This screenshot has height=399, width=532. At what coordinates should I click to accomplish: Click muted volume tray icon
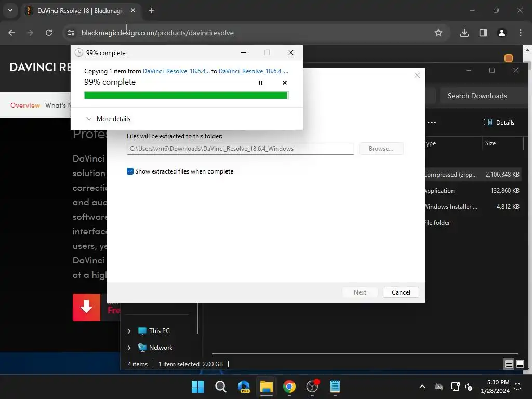(x=469, y=387)
